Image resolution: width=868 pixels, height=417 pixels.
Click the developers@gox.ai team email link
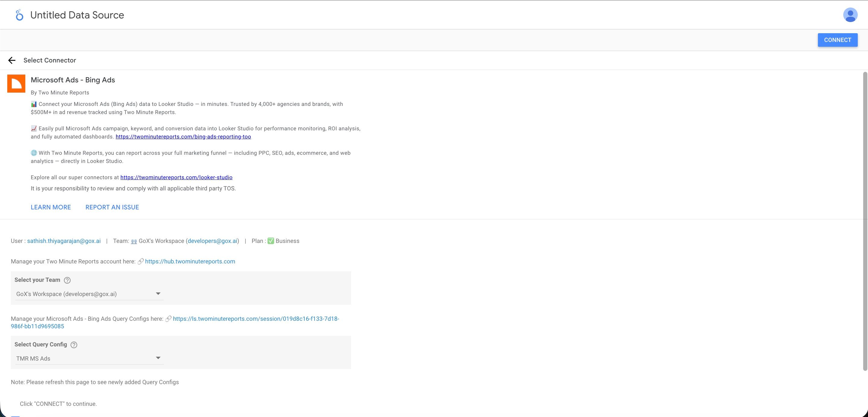pos(213,241)
